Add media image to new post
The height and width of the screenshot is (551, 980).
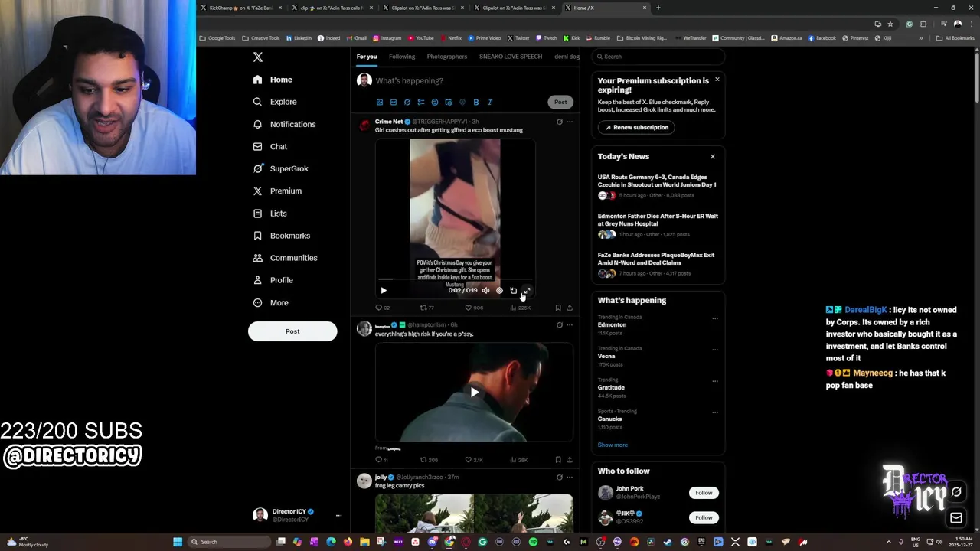pyautogui.click(x=380, y=102)
